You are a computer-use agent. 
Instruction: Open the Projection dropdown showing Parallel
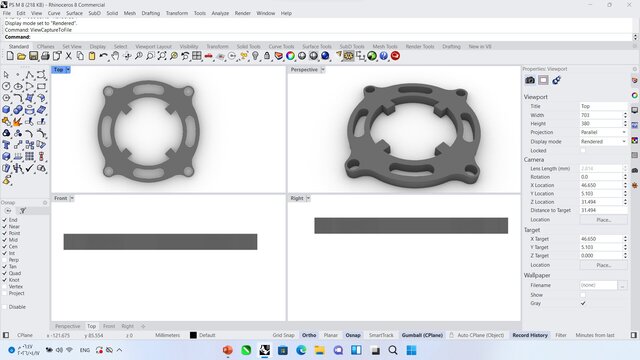(x=603, y=132)
